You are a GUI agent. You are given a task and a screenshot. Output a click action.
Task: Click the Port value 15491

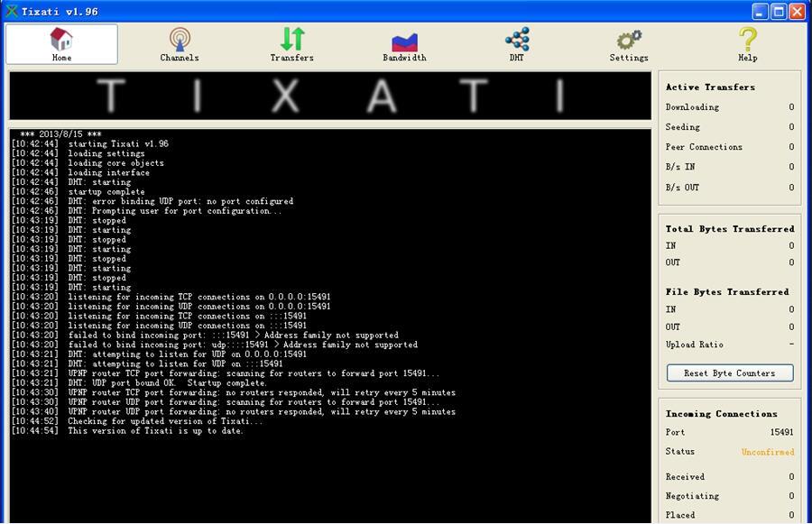[x=781, y=432]
